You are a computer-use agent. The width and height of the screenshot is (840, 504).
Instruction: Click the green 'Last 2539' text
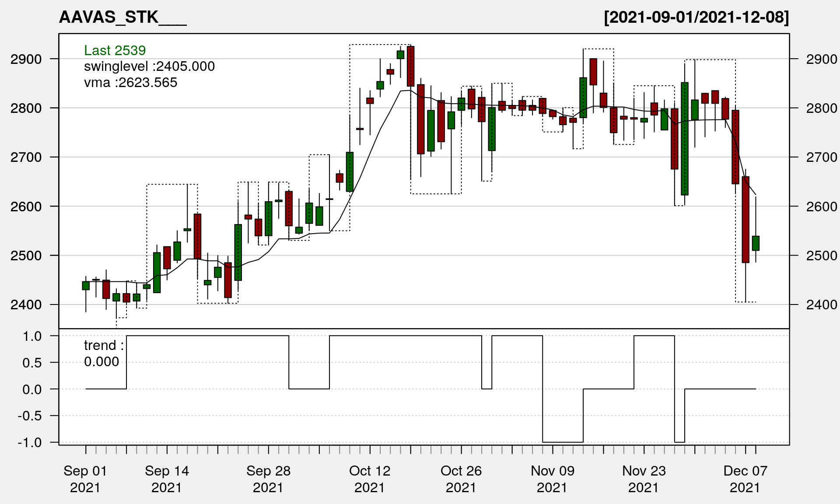coord(115,50)
